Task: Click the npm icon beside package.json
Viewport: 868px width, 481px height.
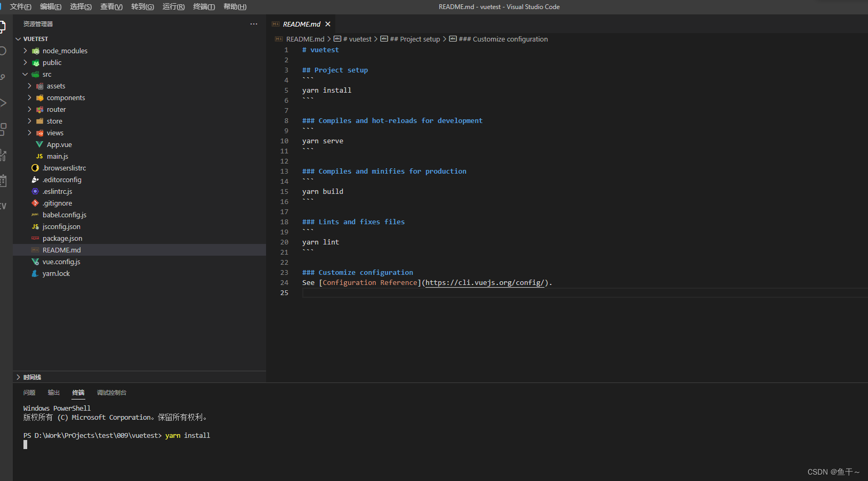Action: (x=35, y=238)
